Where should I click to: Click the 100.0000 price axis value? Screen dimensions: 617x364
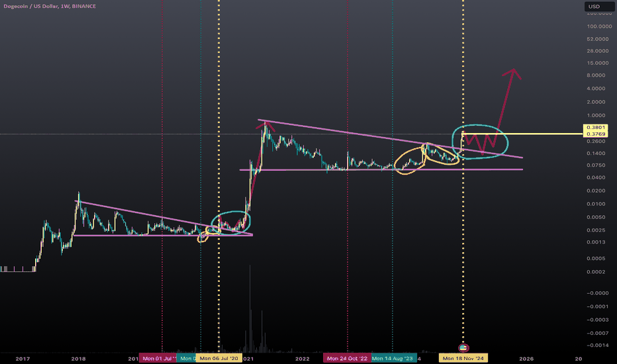[x=599, y=26]
